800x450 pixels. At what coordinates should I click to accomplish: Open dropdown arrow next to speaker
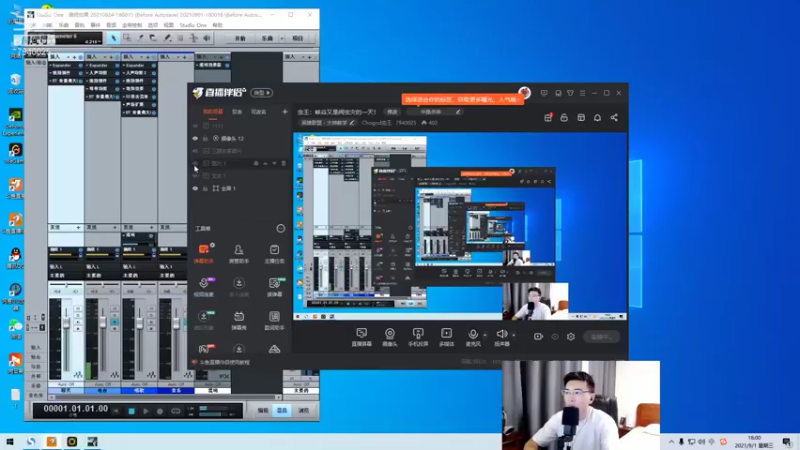tap(513, 335)
